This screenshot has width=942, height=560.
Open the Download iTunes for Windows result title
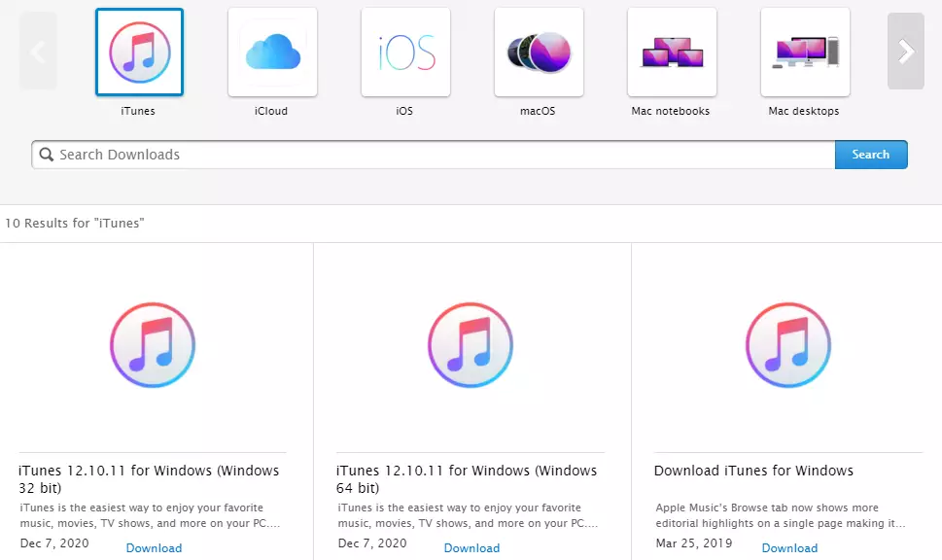point(753,470)
